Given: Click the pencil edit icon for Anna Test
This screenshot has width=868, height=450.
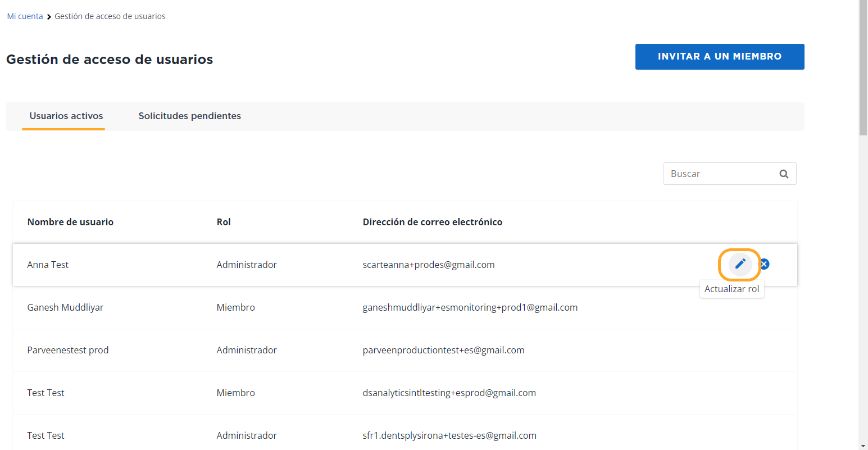Looking at the screenshot, I should 740,264.
